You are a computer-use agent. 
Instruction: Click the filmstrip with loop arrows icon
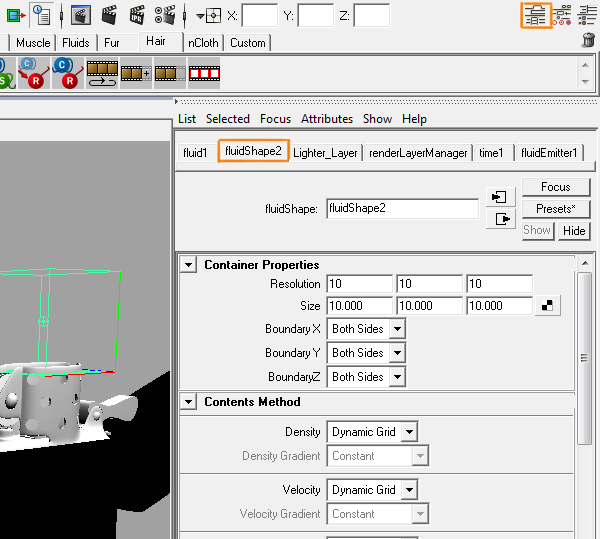pos(102,73)
